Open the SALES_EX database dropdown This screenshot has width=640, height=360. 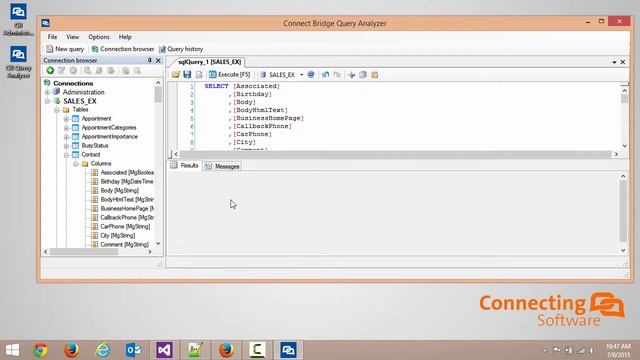pos(302,75)
